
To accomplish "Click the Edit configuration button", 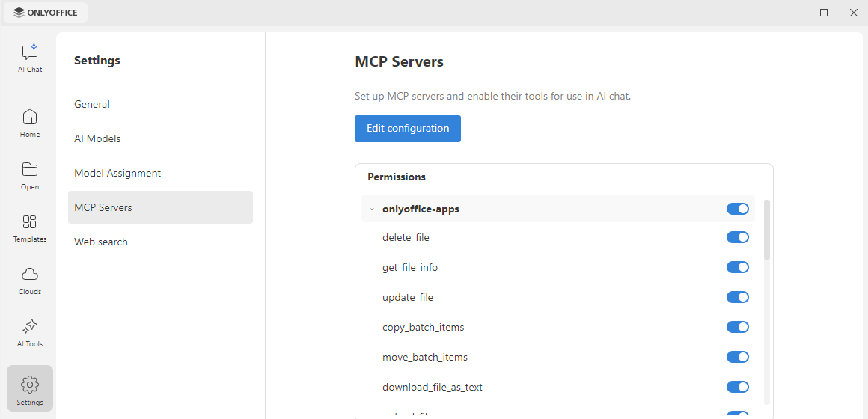I will 407,129.
